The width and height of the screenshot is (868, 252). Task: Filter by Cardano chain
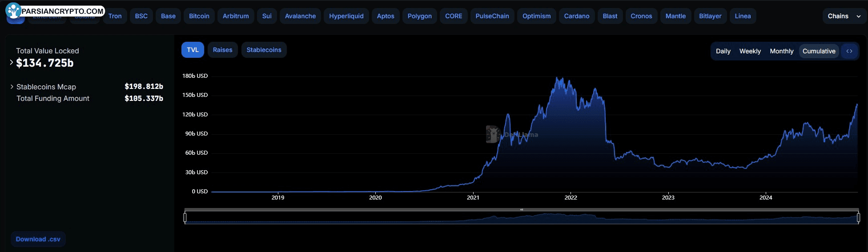pos(577,16)
